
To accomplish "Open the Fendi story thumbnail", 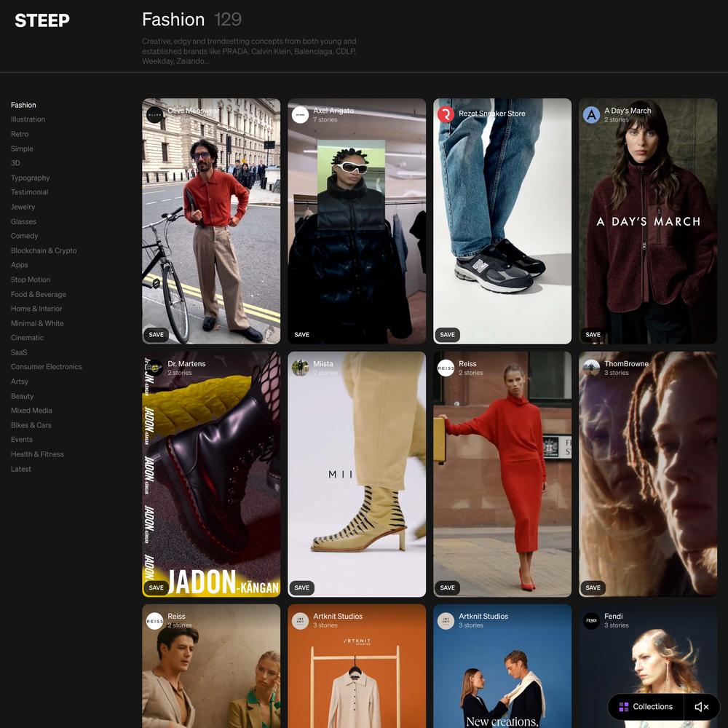I will pos(648,666).
